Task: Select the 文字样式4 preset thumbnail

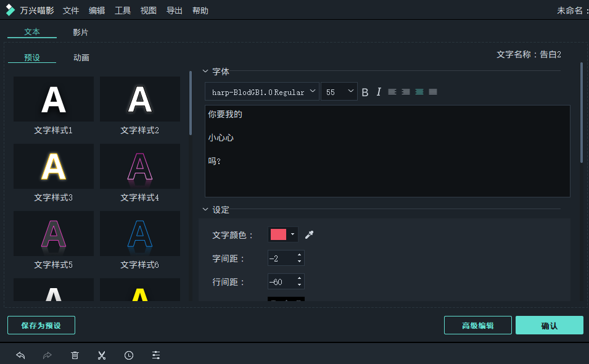Action: click(139, 166)
